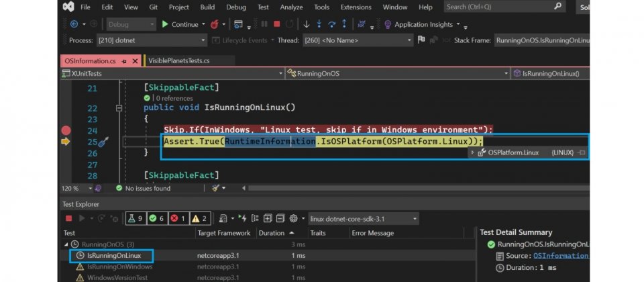Toggle the breakpoint on line 24
This screenshot has width=644, height=282.
click(x=66, y=130)
